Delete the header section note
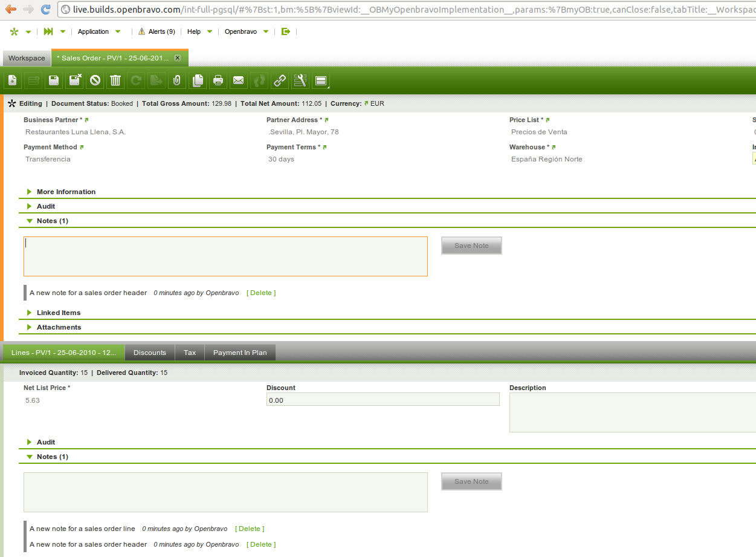The image size is (756, 557). tap(261, 293)
